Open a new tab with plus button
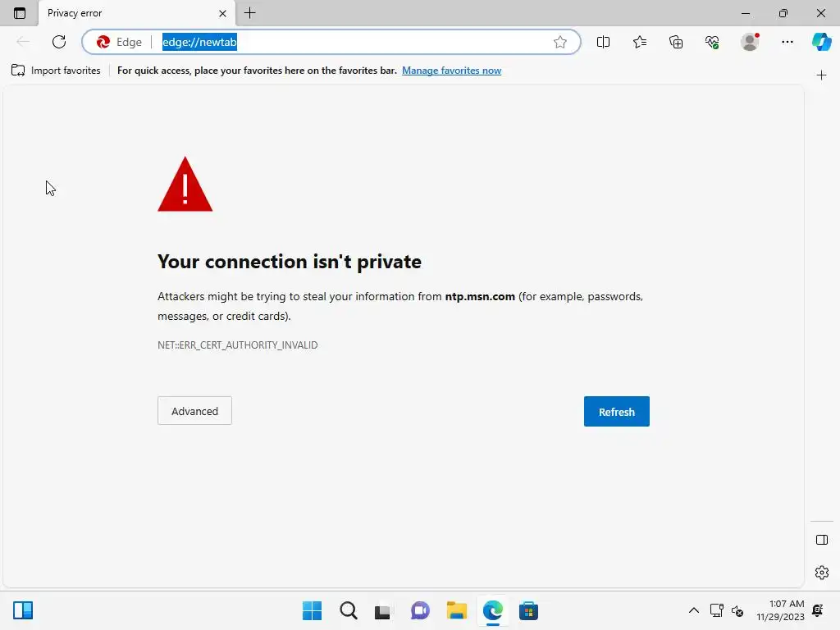 tap(249, 13)
